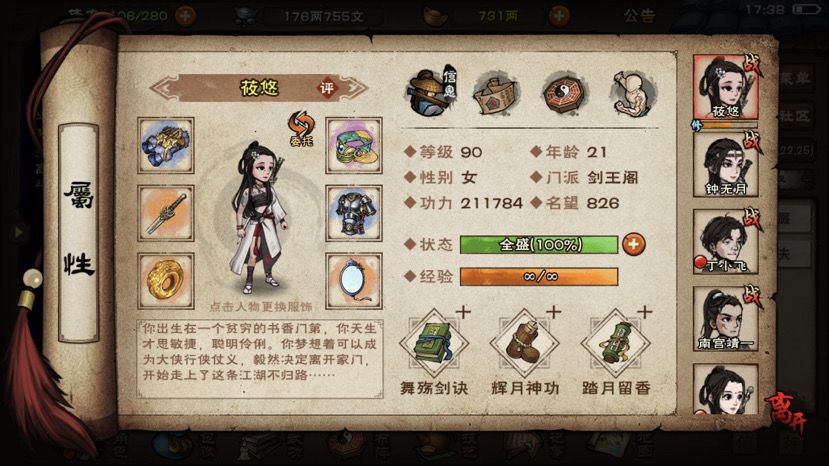The width and height of the screenshot is (829, 466).
Task: Click the red 评 rating button
Action: [327, 88]
